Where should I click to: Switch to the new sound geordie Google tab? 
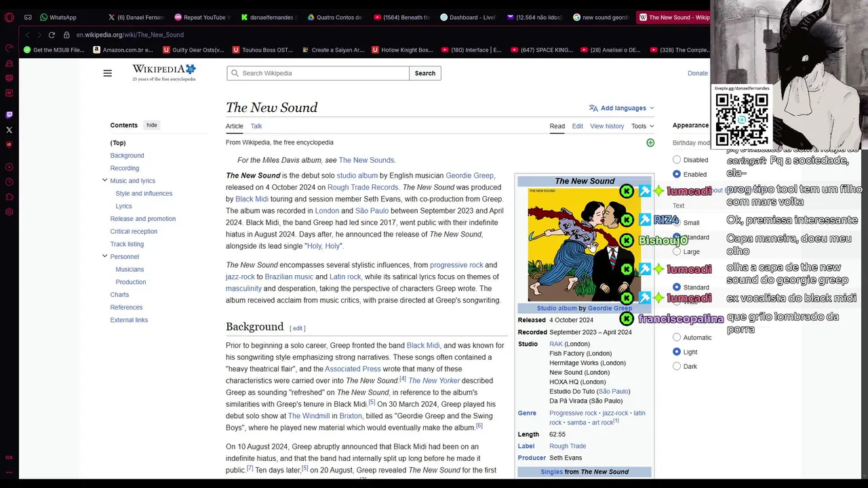pyautogui.click(x=601, y=17)
